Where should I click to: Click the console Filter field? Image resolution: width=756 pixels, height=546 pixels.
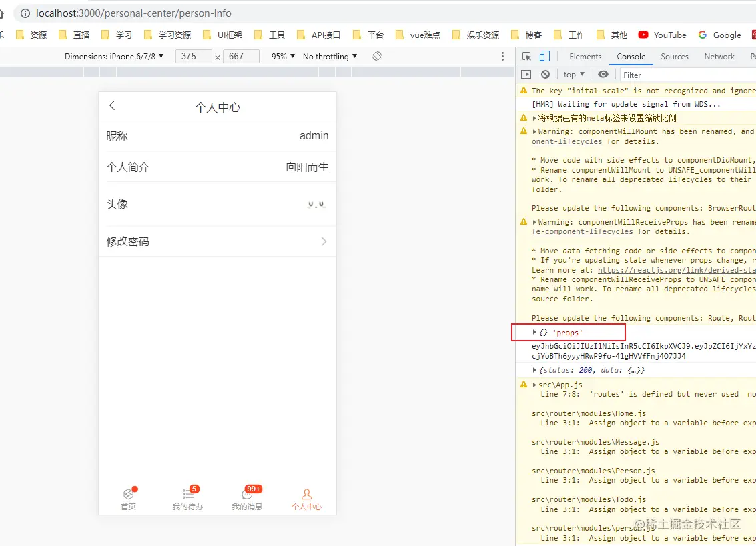(x=687, y=75)
